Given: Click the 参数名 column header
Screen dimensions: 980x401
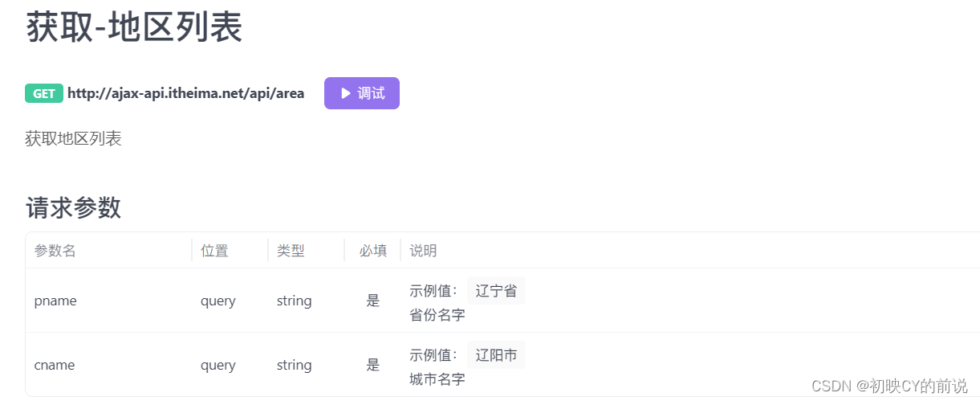Looking at the screenshot, I should [55, 251].
